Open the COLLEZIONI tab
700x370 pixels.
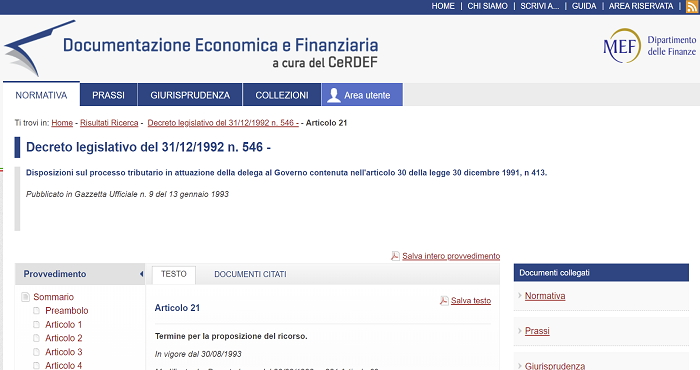282,95
